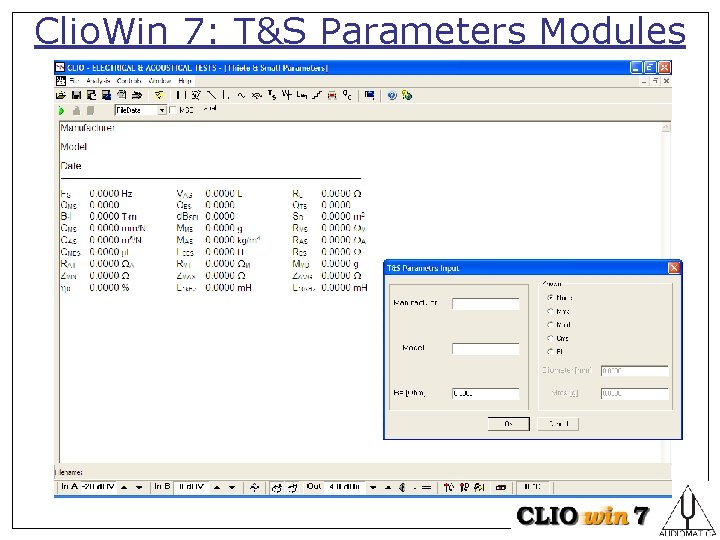720x540 pixels.
Task: Increase In B level with up arrow
Action: pyautogui.click(x=217, y=488)
